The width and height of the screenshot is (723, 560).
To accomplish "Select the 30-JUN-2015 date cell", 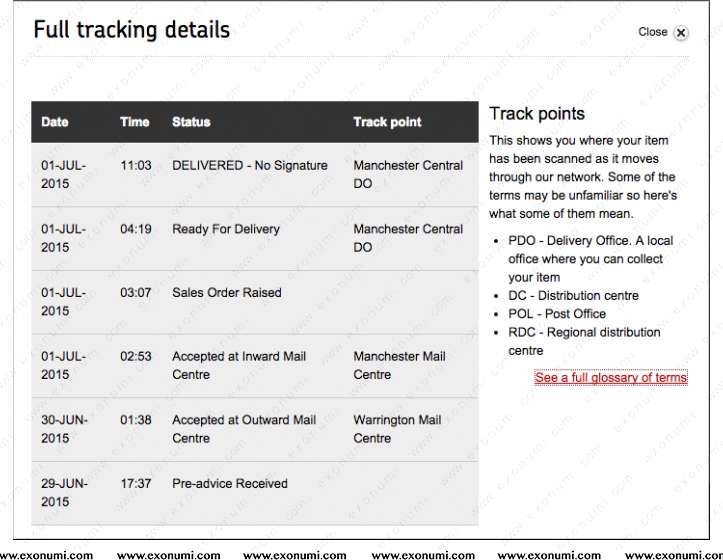I will 64,429.
